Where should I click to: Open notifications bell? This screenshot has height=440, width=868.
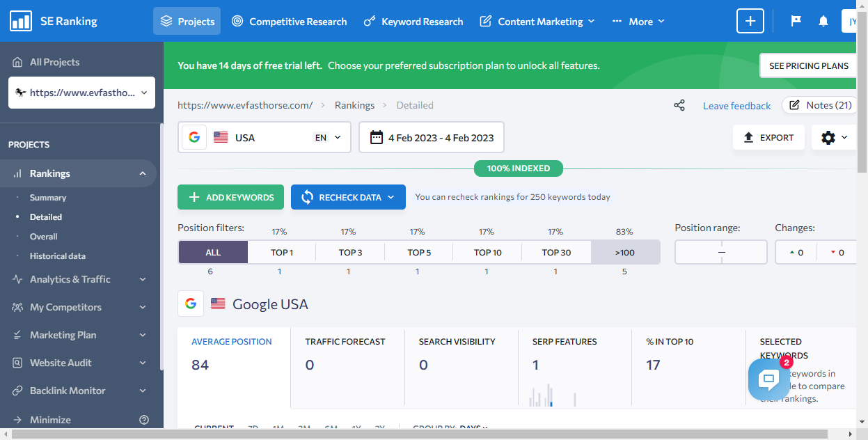point(823,22)
